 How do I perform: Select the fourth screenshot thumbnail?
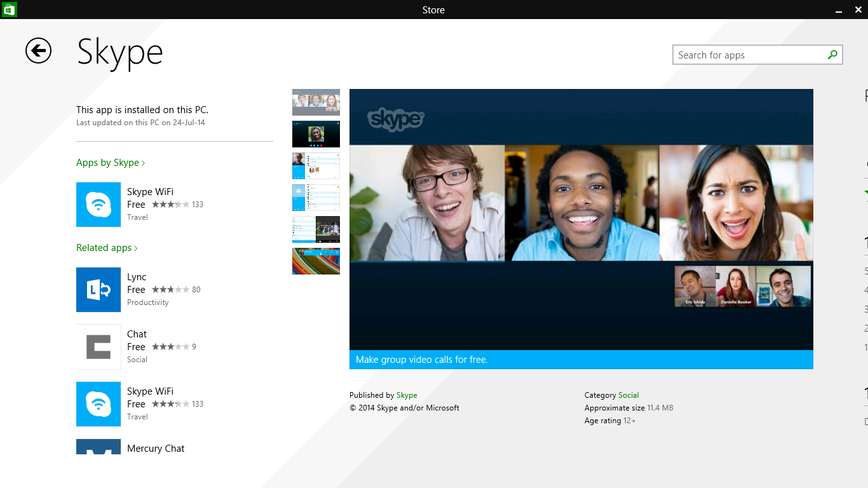[316, 198]
